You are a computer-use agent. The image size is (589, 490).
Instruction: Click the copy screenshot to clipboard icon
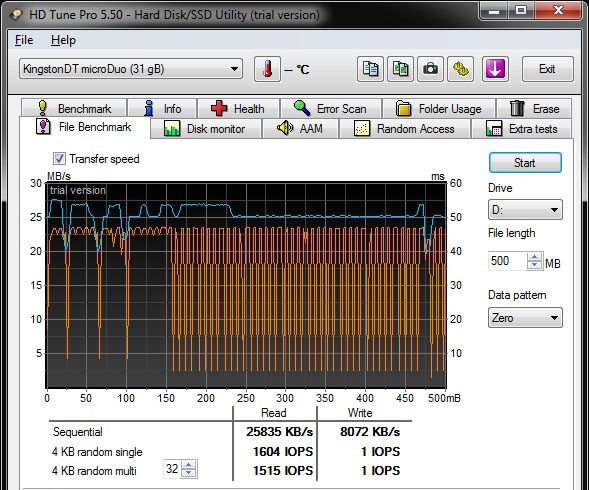point(400,69)
